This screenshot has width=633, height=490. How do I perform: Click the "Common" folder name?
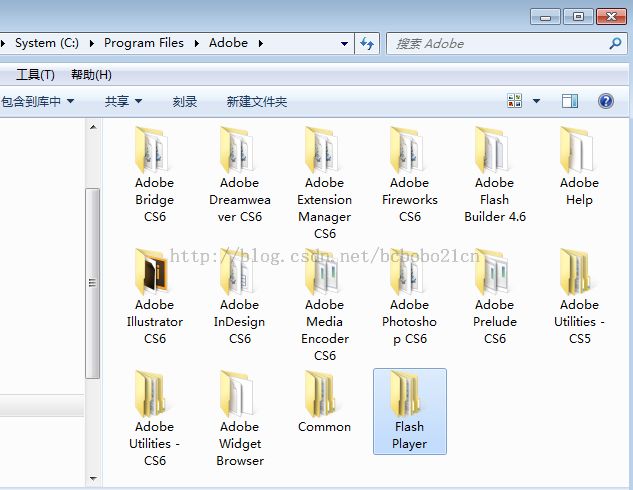tap(325, 427)
